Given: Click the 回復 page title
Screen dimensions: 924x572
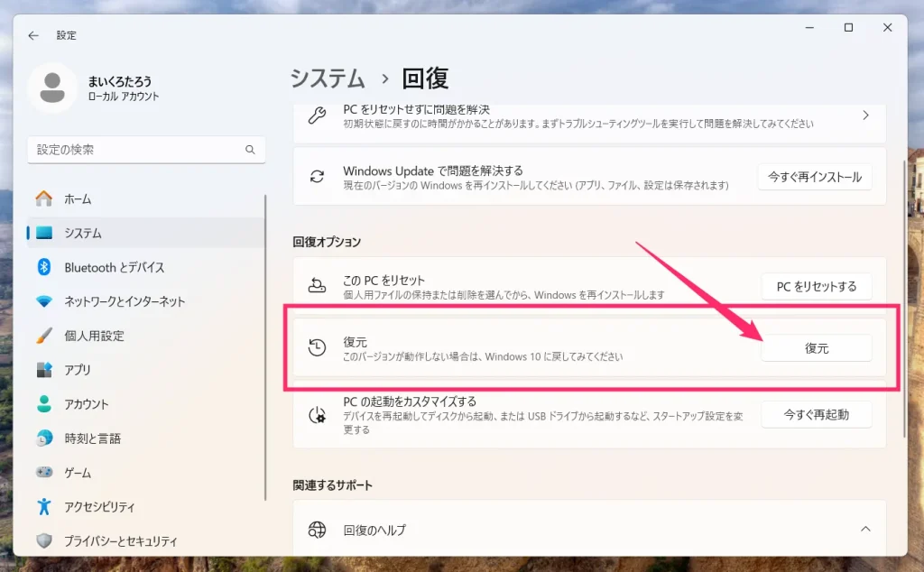Looking at the screenshot, I should 426,78.
